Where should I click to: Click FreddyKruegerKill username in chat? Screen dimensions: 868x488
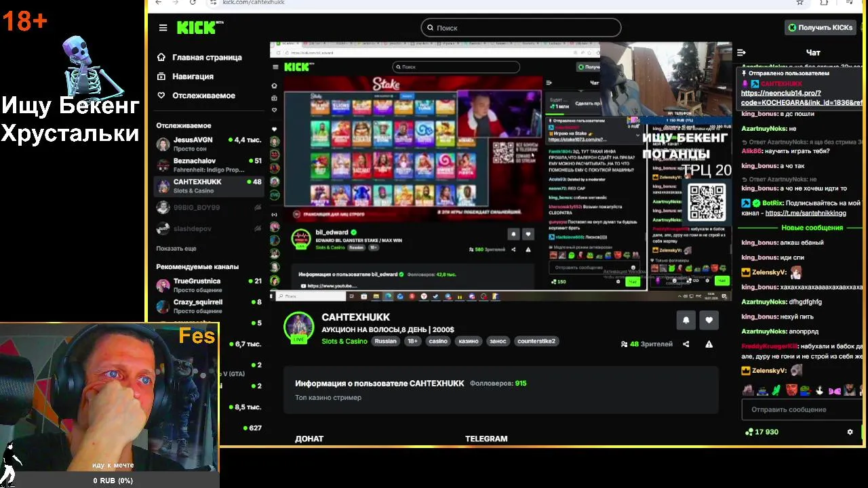[x=769, y=346]
